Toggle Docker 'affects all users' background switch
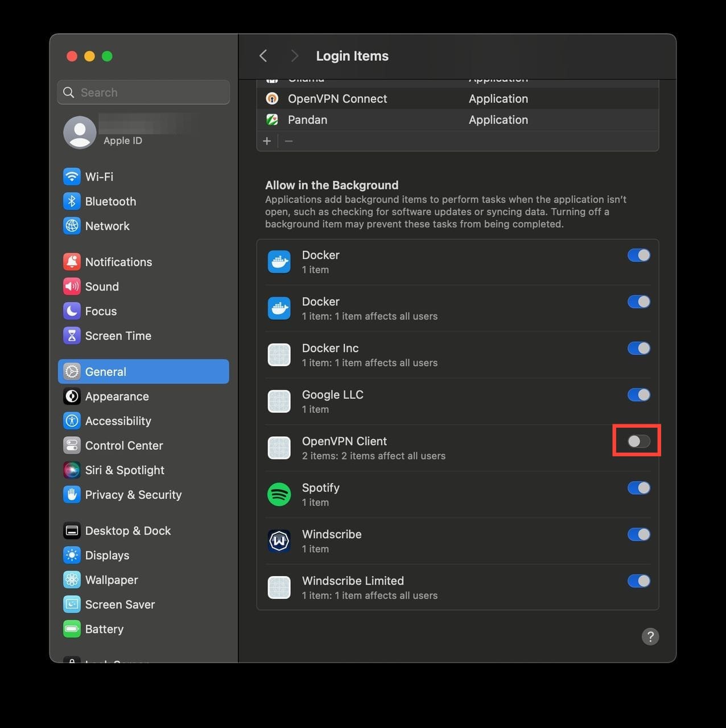726x728 pixels. (x=638, y=302)
